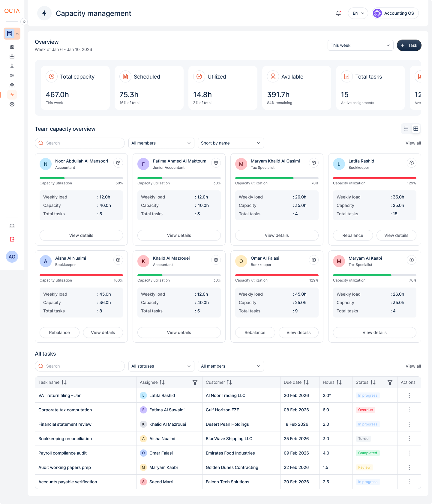Open settings gear on Khalid Al Mazrouei card
The width and height of the screenshot is (432, 504).
click(216, 260)
